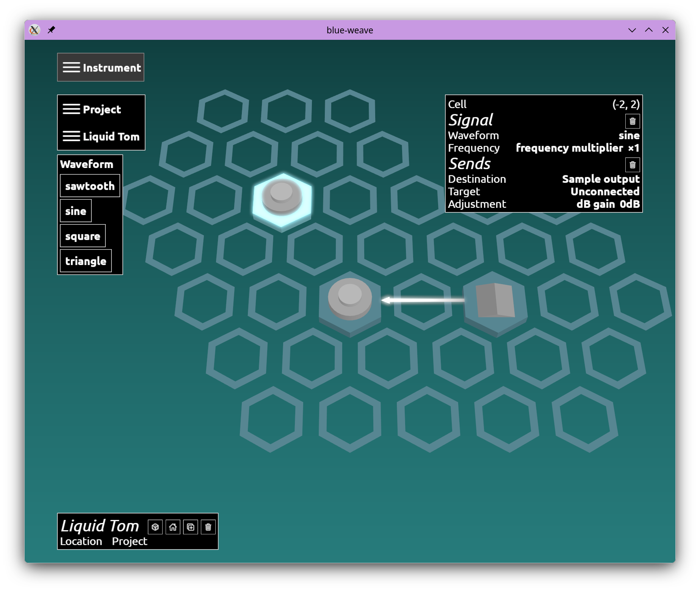Viewport: 700px width, 592px height.
Task: Delete the Signal section with its trash icon
Action: click(632, 121)
